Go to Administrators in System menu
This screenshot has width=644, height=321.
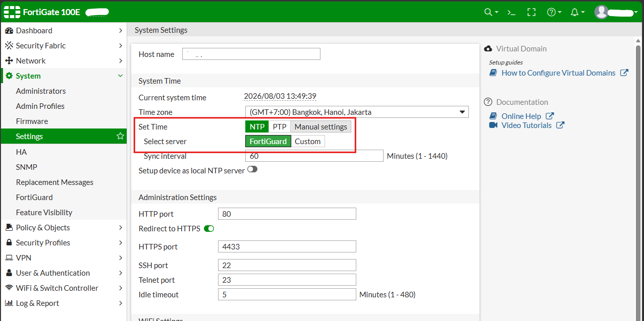pyautogui.click(x=41, y=91)
